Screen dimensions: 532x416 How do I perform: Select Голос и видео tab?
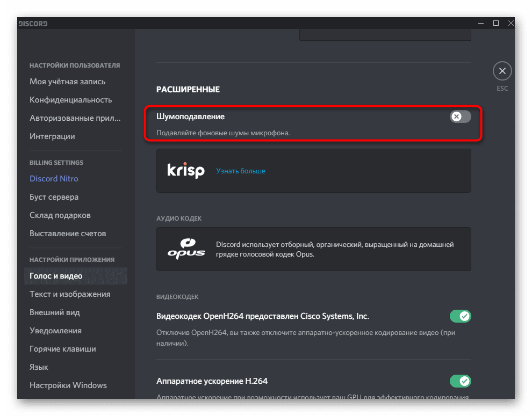tap(76, 276)
